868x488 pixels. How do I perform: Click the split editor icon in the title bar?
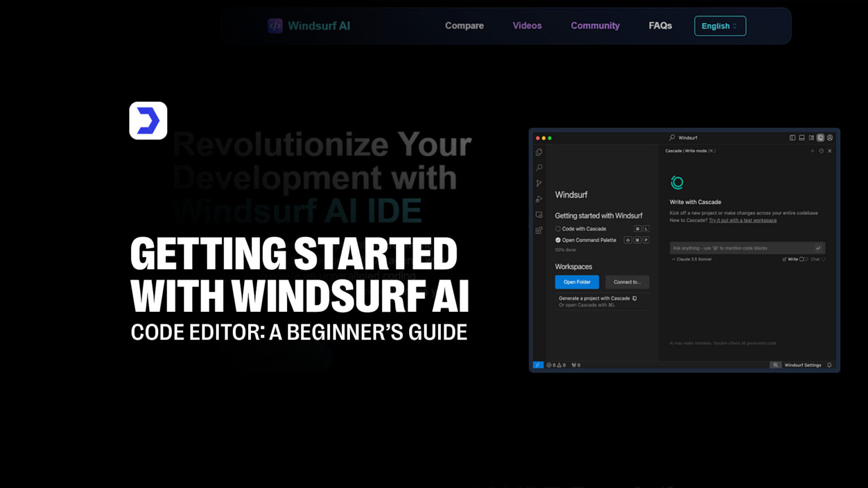pos(793,138)
